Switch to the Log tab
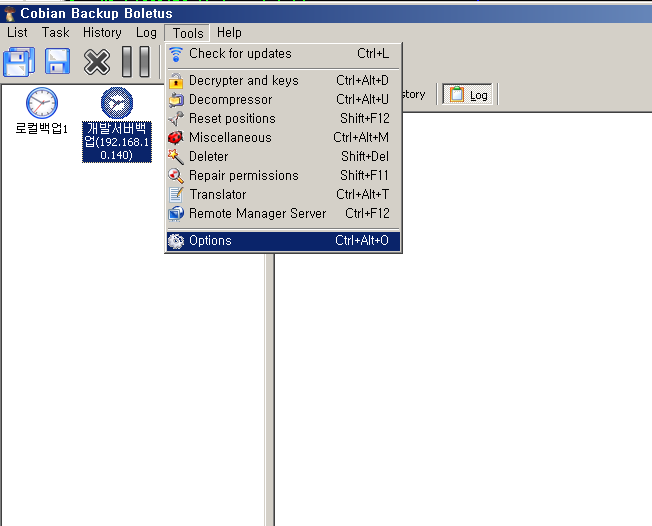 467,94
